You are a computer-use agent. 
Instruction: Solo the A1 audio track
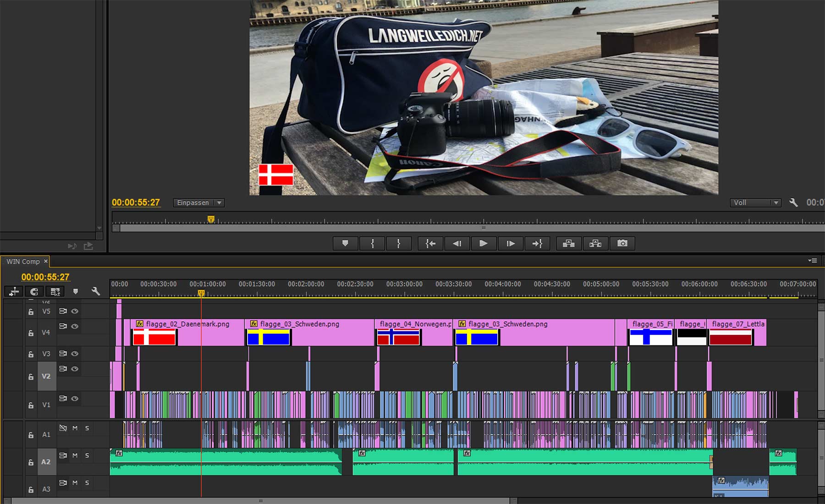click(87, 428)
